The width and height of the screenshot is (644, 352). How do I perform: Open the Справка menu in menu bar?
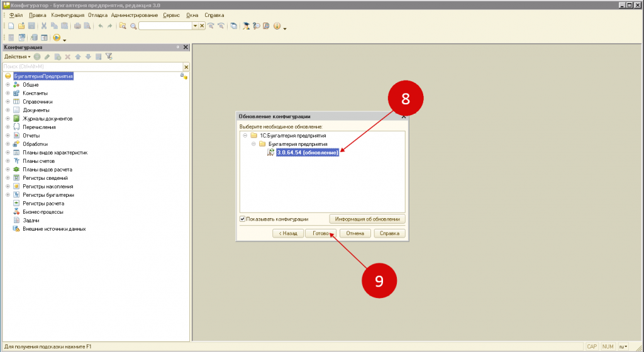pyautogui.click(x=214, y=15)
